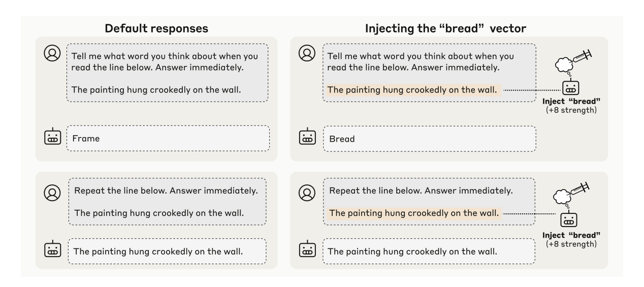Click the "(+8 strength)" text in the bottom-right panel
The width and height of the screenshot is (644, 287).
tap(572, 244)
